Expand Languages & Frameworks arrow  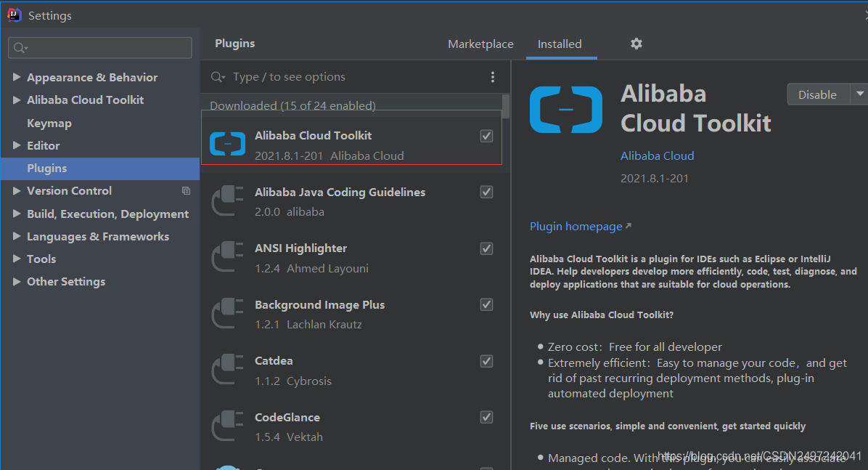point(17,236)
